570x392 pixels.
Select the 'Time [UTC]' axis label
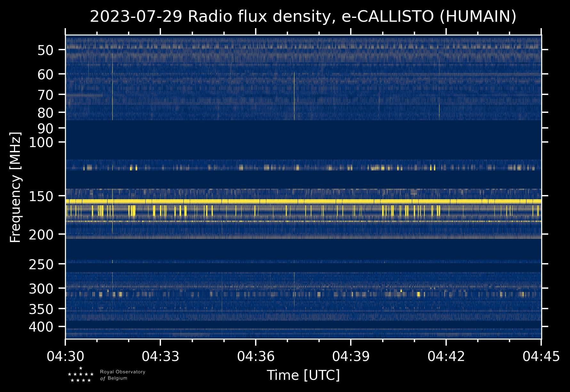[x=303, y=375]
